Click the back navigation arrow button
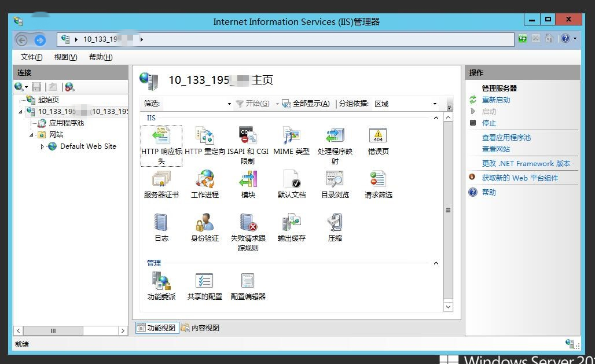 pyautogui.click(x=21, y=40)
